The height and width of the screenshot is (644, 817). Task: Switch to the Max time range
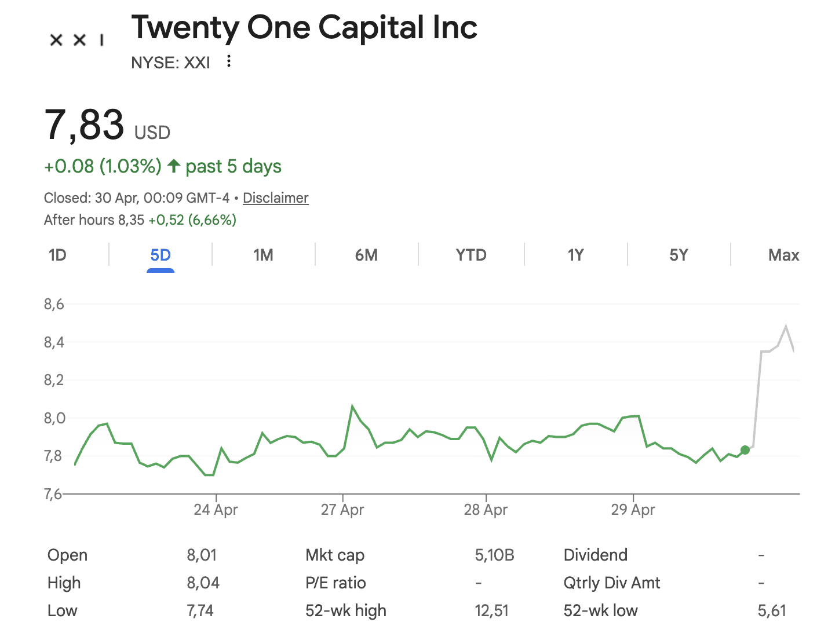coord(783,255)
